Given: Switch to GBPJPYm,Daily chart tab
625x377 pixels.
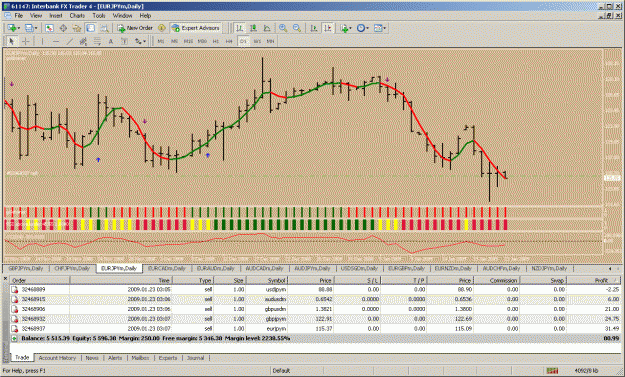Looking at the screenshot, I should click(x=26, y=268).
